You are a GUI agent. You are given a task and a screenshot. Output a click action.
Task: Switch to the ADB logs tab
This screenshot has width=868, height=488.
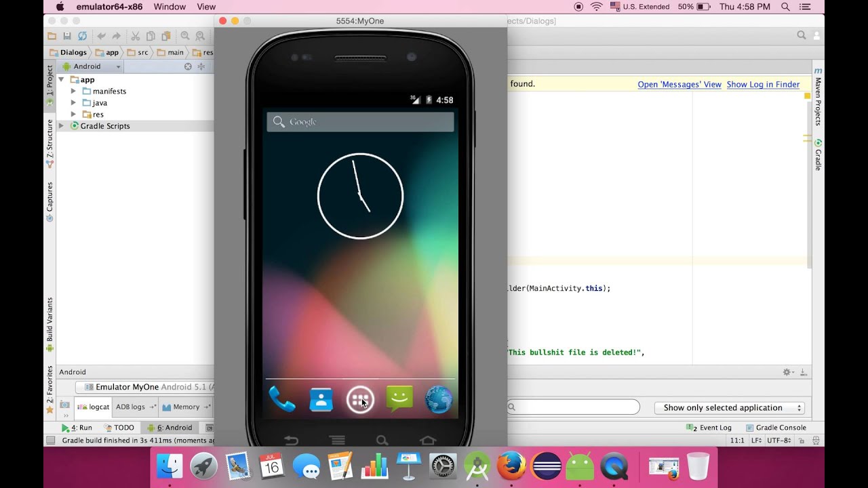[x=129, y=407]
